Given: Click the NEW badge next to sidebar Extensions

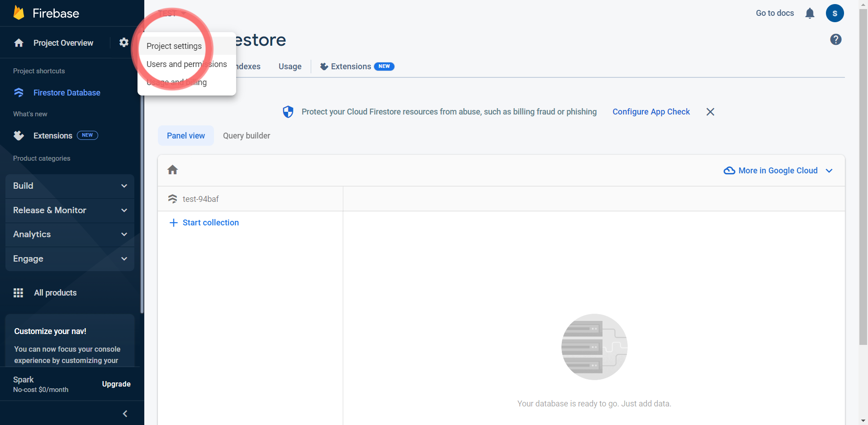Looking at the screenshot, I should coord(87,135).
